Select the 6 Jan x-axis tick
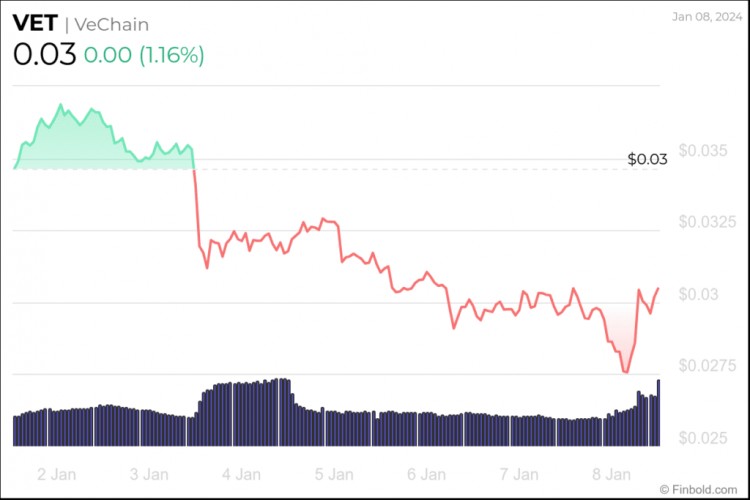The width and height of the screenshot is (750, 500). pos(427,473)
